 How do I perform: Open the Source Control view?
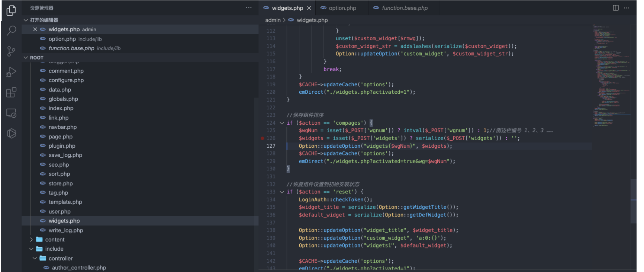click(x=11, y=51)
